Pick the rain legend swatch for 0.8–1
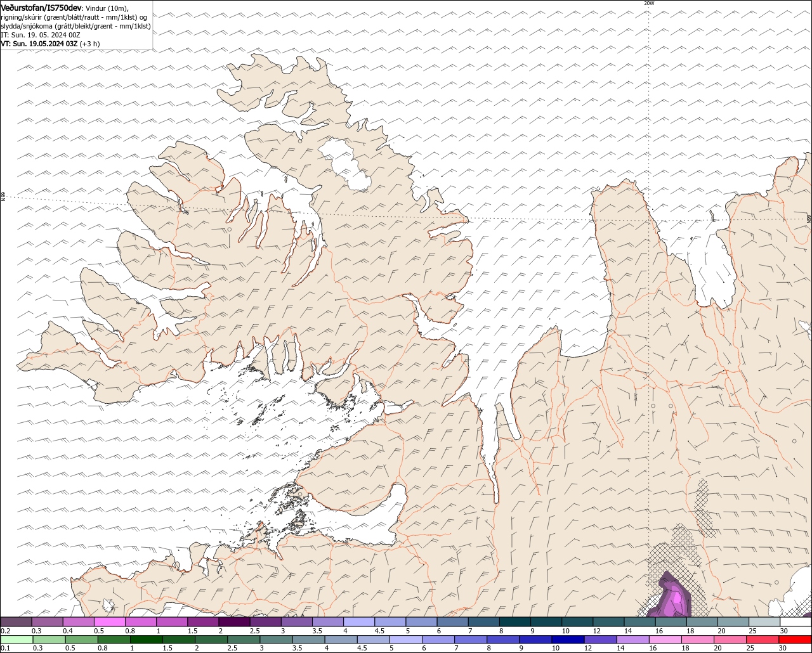Screen dimensions: 812x653 click(x=114, y=639)
